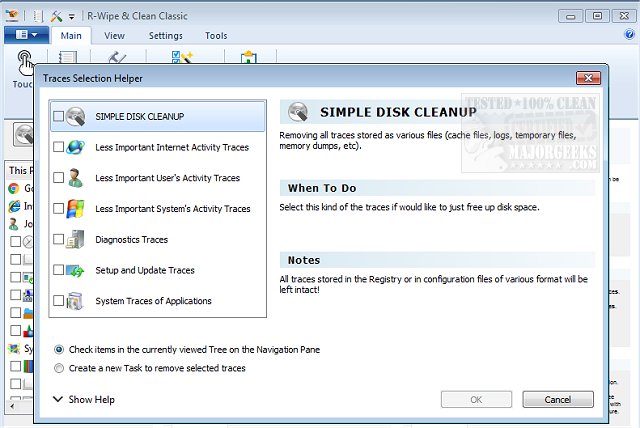
Task: Click the document list icon in title bar
Action: 38,16
